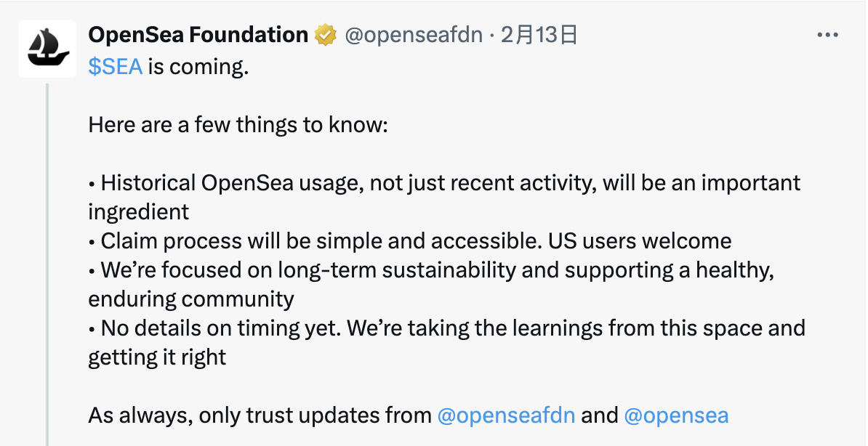This screenshot has height=446, width=868.
Task: Open the 2月13日 tweet timestamp
Action: [539, 36]
